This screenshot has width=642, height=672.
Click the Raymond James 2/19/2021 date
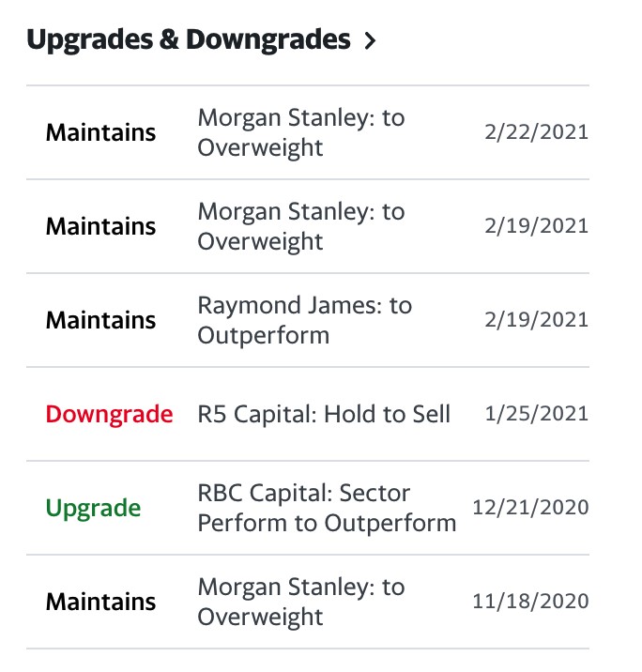[x=537, y=320]
